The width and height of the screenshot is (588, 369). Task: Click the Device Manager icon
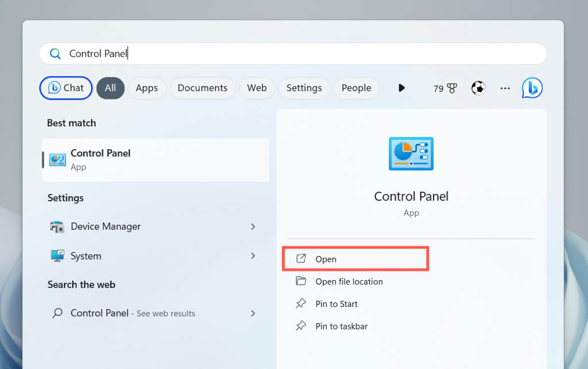pyautogui.click(x=57, y=227)
